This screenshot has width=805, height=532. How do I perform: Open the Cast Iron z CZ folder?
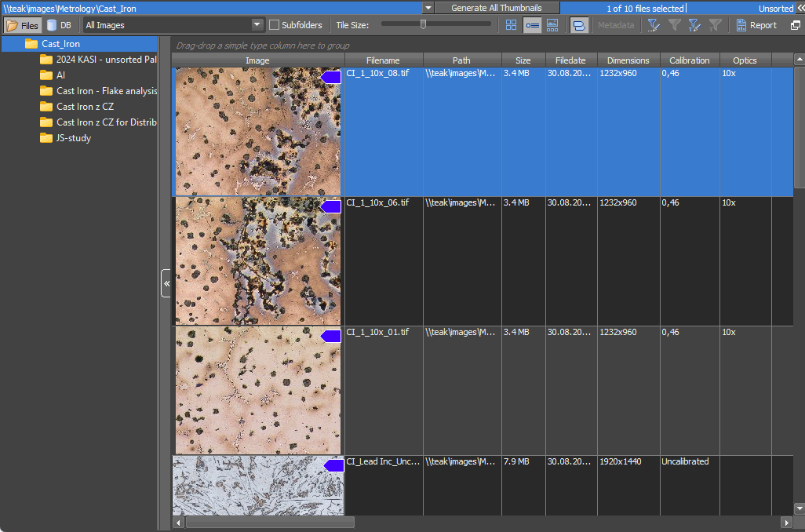[77, 106]
